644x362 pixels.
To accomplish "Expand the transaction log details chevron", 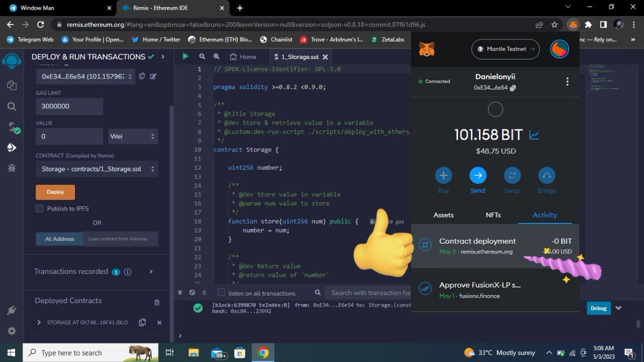I will (619, 308).
